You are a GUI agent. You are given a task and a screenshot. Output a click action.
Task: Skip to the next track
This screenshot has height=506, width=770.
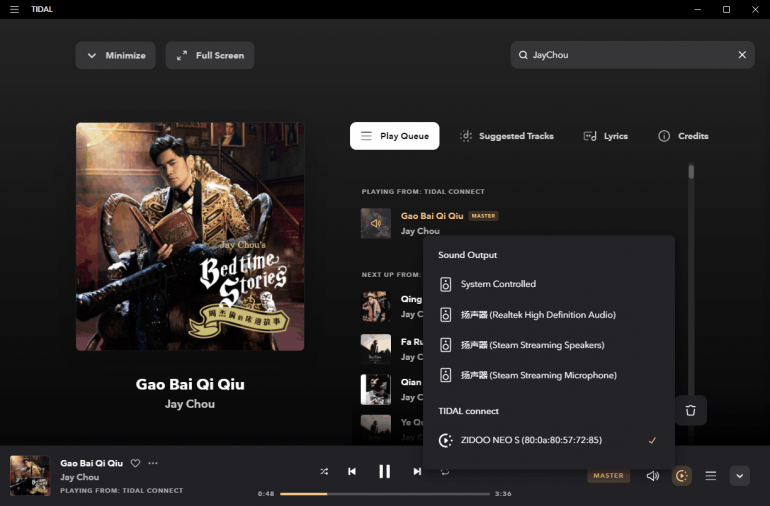(x=417, y=471)
